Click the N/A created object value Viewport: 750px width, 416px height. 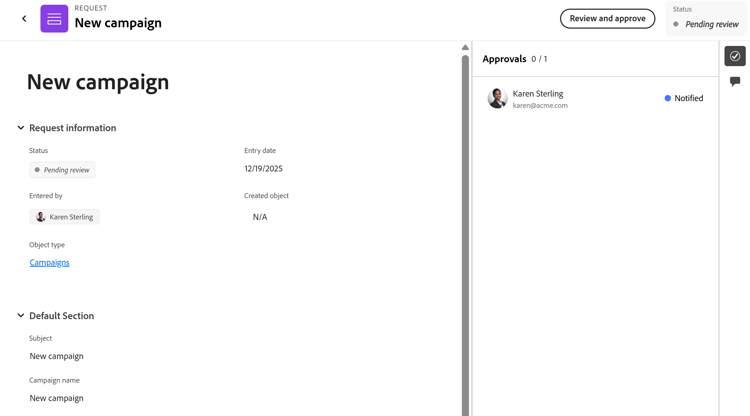[x=260, y=217]
